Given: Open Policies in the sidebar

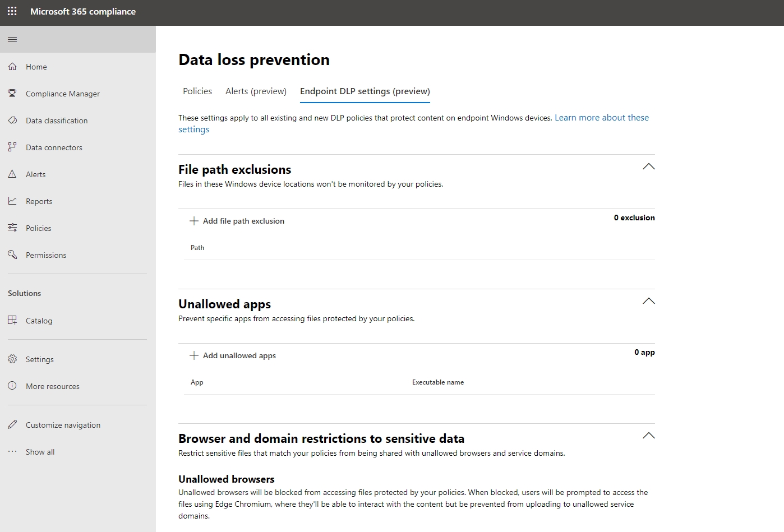Looking at the screenshot, I should click(38, 228).
